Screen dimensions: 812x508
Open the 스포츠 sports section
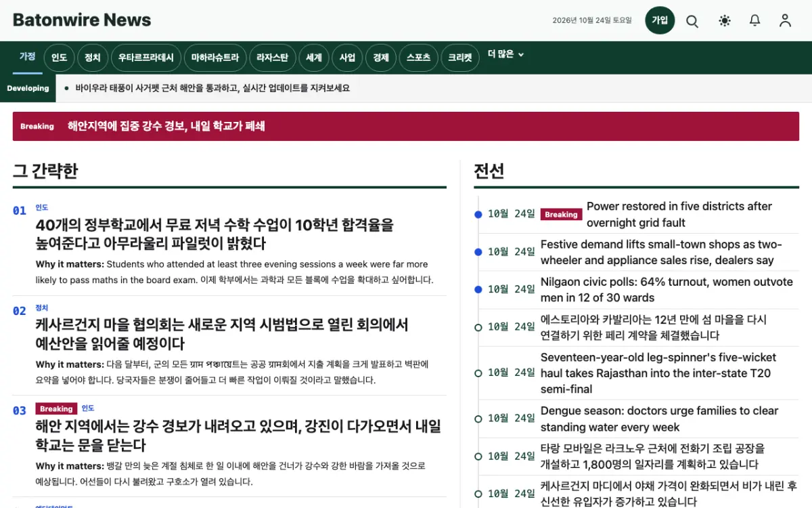coord(418,58)
